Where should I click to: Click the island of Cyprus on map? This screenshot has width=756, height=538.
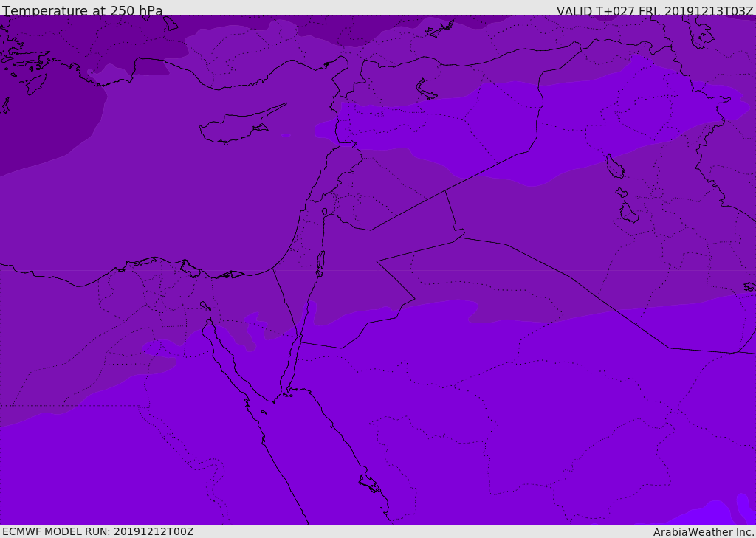(242, 124)
